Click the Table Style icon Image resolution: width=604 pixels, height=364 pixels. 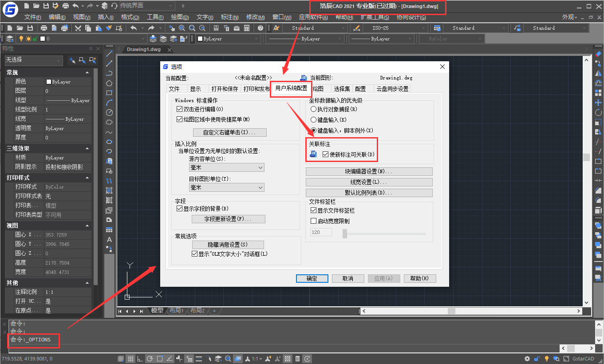click(437, 28)
